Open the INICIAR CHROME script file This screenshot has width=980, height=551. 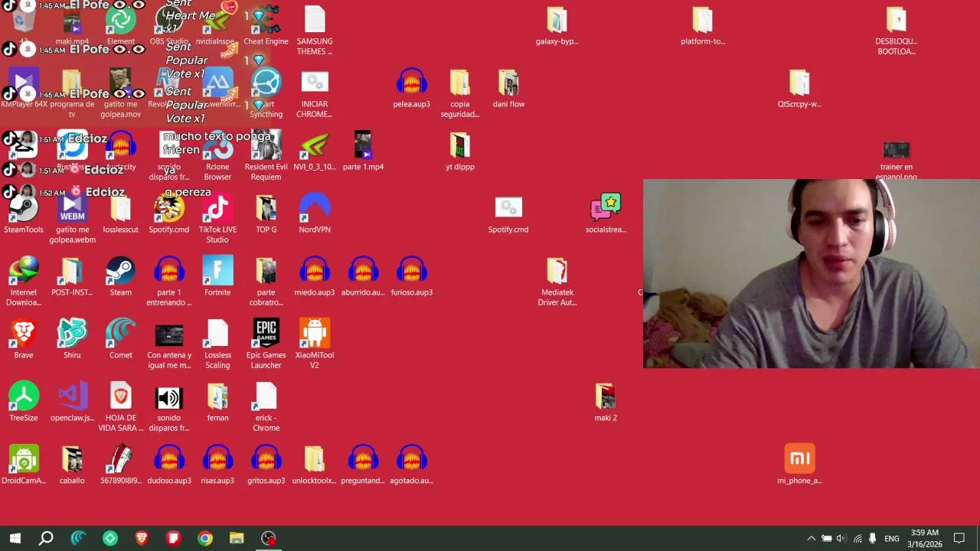pos(315,93)
